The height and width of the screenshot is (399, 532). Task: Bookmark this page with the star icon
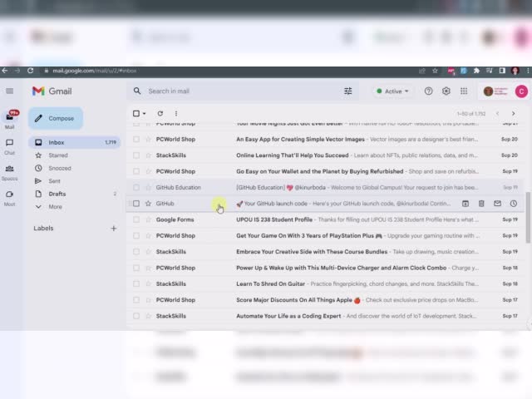click(435, 71)
